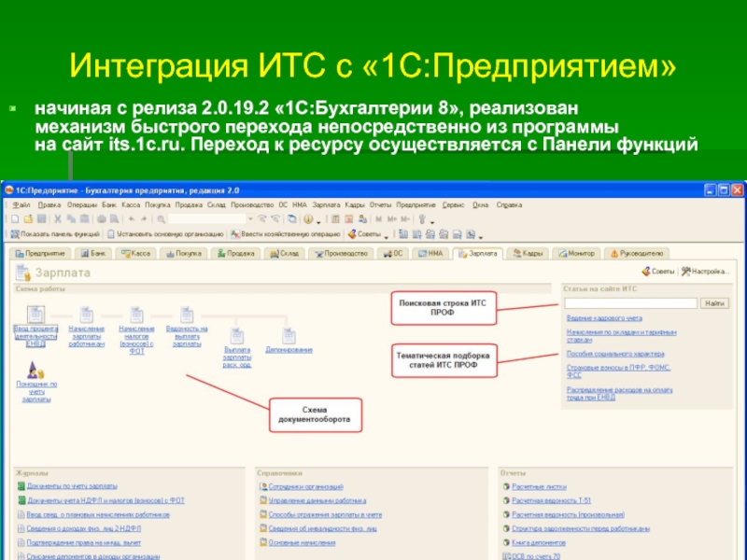Click the Save diskette toolbar icon

click(41, 219)
